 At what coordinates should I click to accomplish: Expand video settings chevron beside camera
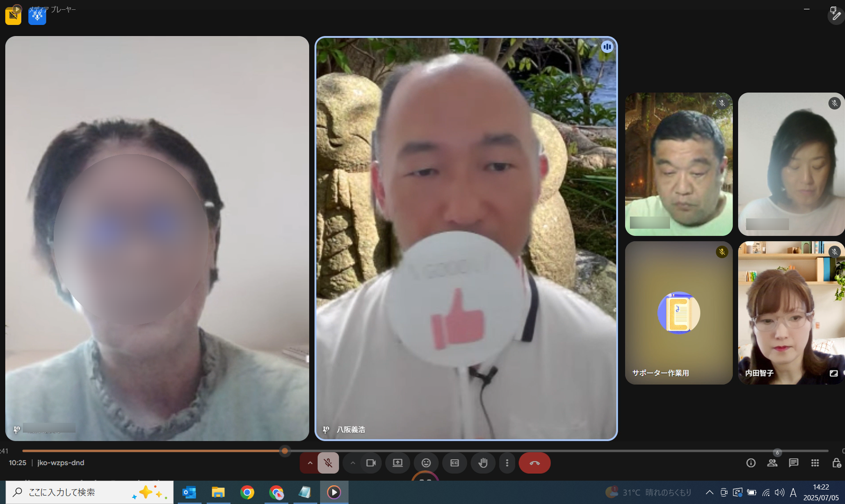coord(353,463)
